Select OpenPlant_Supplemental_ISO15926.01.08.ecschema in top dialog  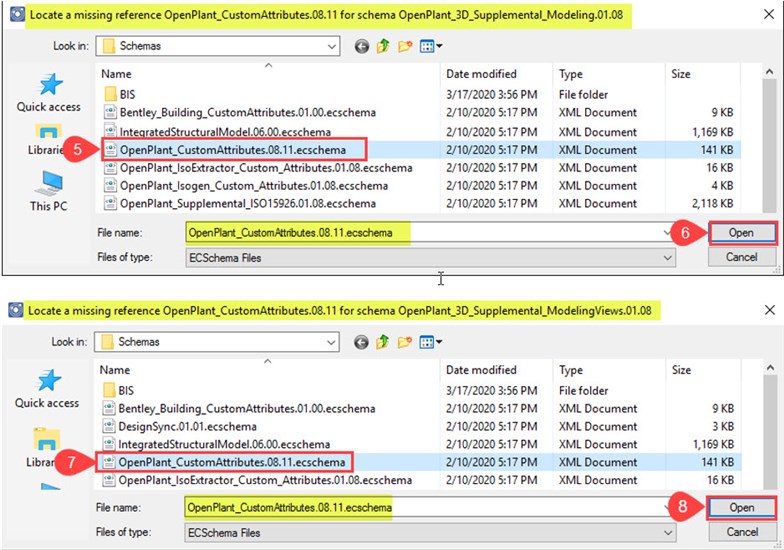[x=247, y=204]
